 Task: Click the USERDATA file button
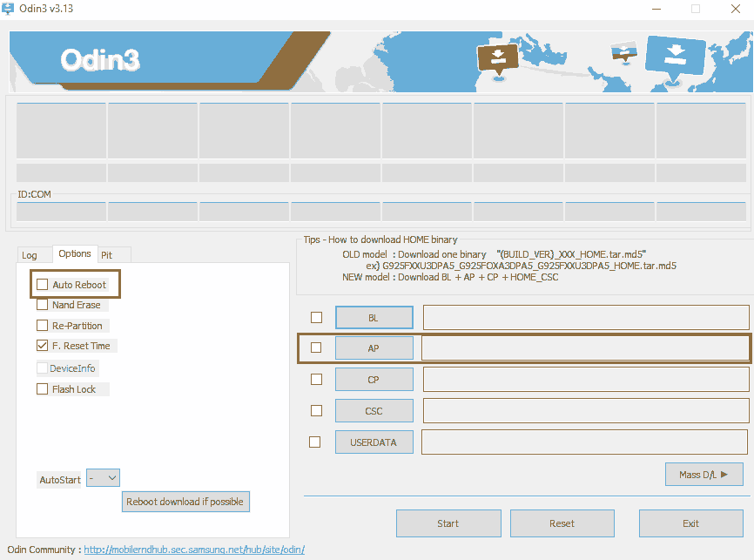point(374,442)
